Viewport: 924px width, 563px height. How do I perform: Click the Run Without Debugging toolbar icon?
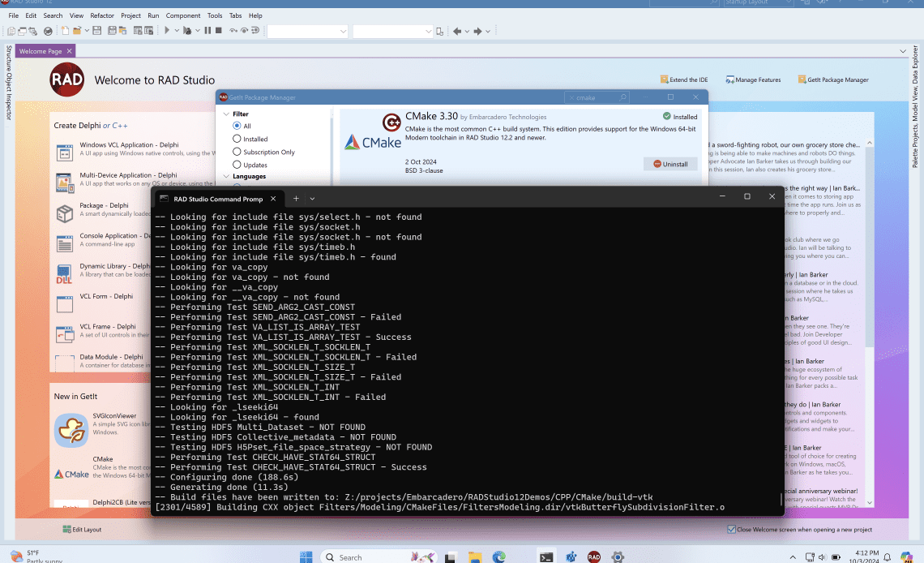point(187,31)
